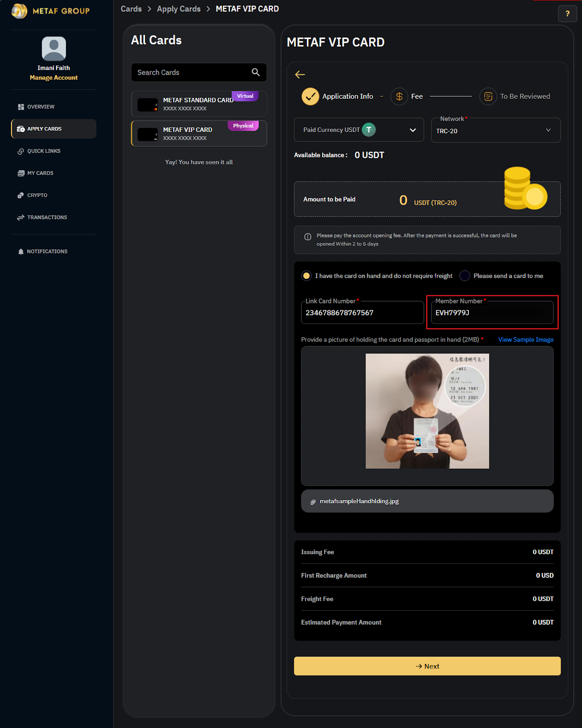Click 'Yay! You have seen it all' text
The image size is (582, 728).
click(x=199, y=162)
